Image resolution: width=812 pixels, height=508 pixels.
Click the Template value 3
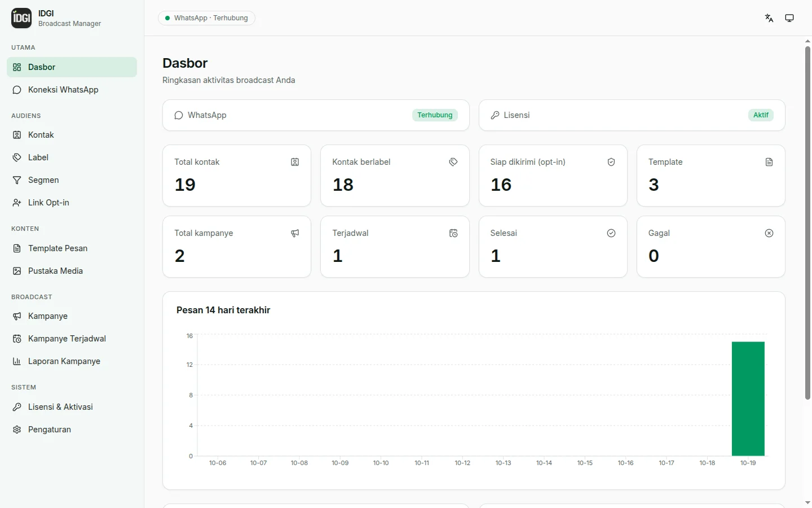(654, 185)
